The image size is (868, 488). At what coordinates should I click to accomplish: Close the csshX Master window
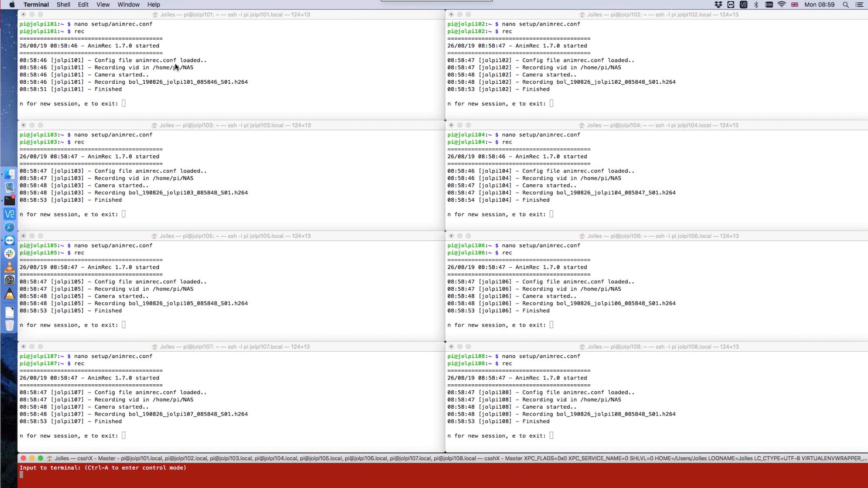point(23,458)
